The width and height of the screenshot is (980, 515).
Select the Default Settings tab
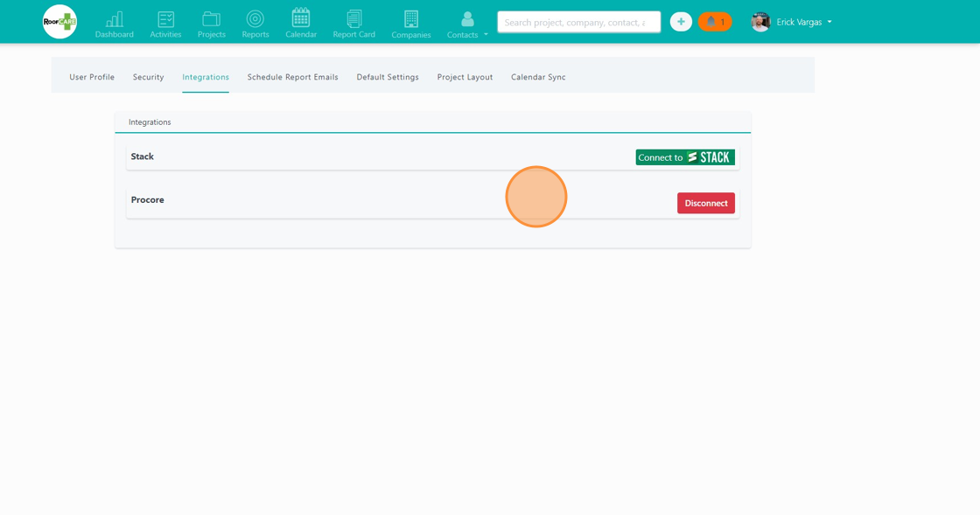pos(388,77)
